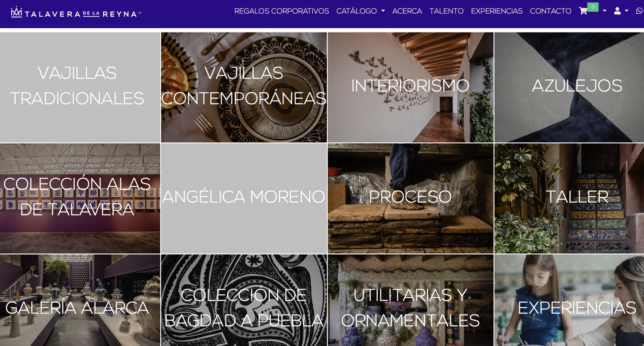Viewport: 644px width, 346px height.
Task: Click the user account icon
Action: coord(617,11)
